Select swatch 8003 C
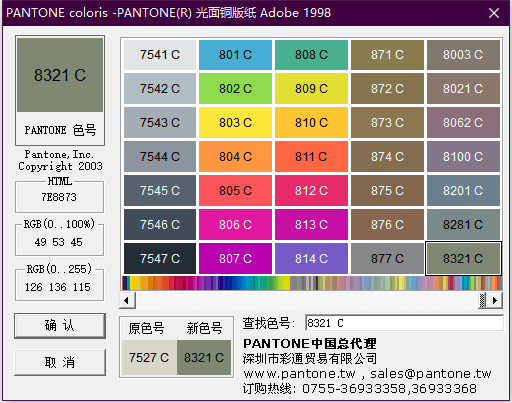512x403 pixels. pyautogui.click(x=463, y=55)
